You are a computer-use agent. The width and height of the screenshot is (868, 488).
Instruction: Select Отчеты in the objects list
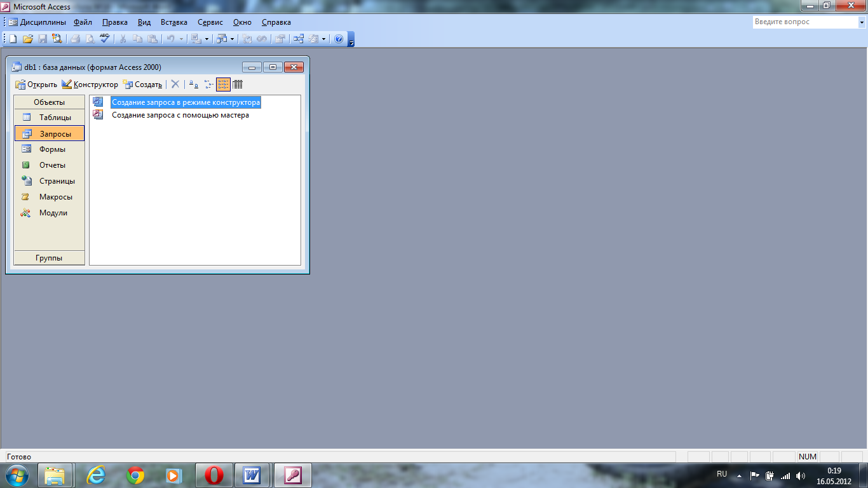tap(49, 165)
